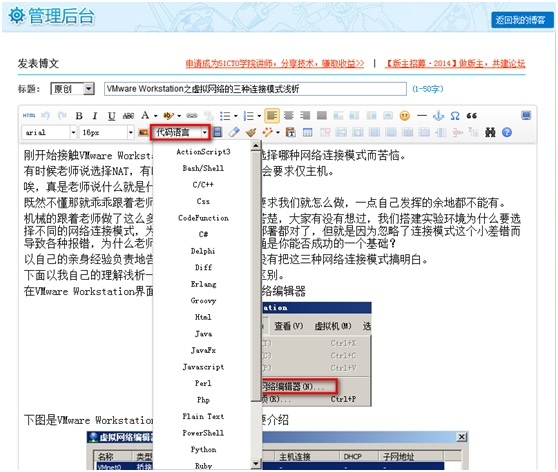Select Php from language list
The height and width of the screenshot is (472, 558).
click(203, 400)
